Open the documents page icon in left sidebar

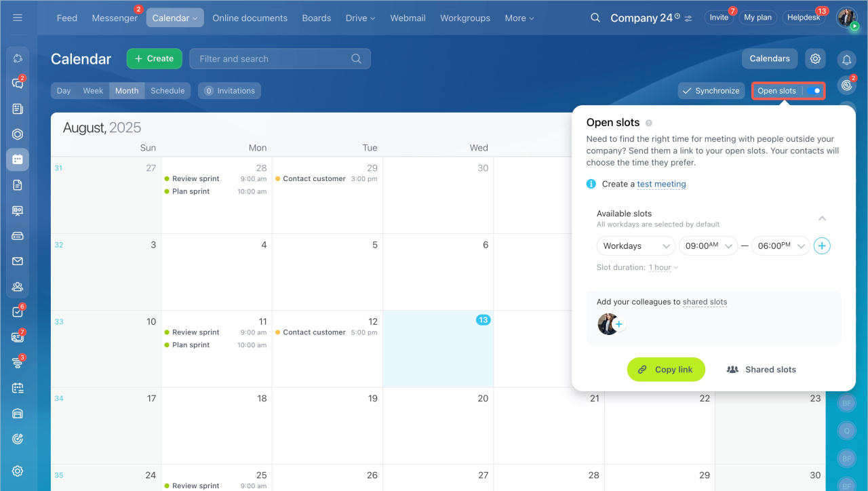click(x=18, y=185)
